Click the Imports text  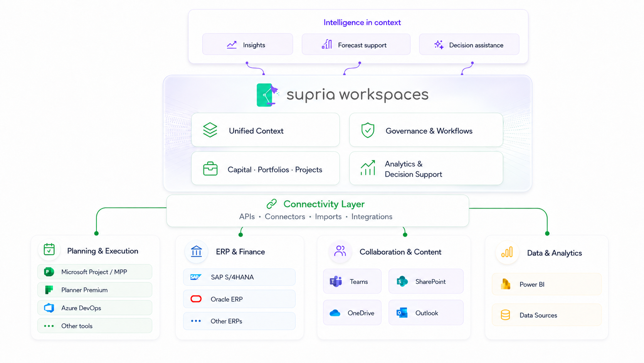[328, 216]
